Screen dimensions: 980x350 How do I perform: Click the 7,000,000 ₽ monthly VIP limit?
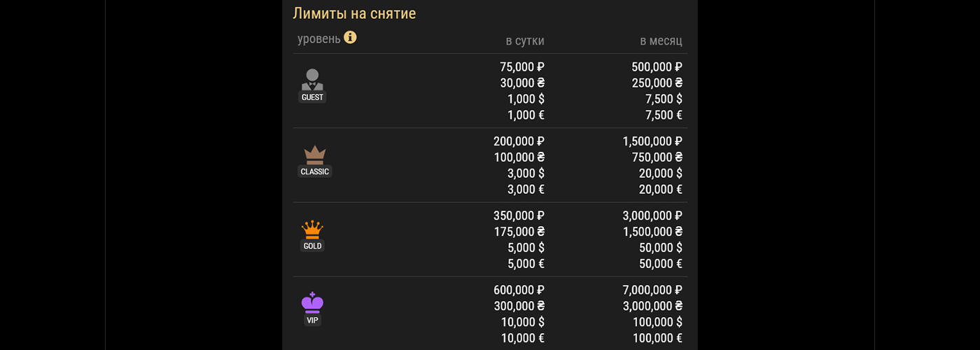coord(652,290)
